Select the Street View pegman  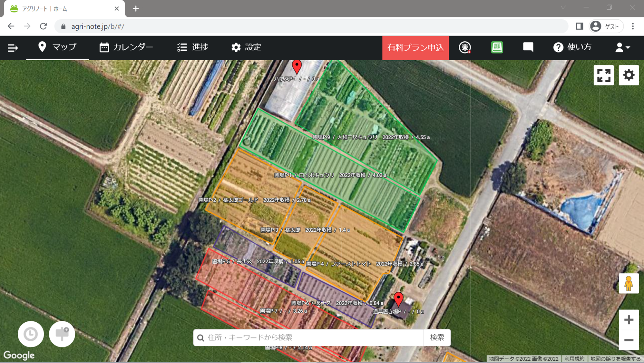coord(629,283)
